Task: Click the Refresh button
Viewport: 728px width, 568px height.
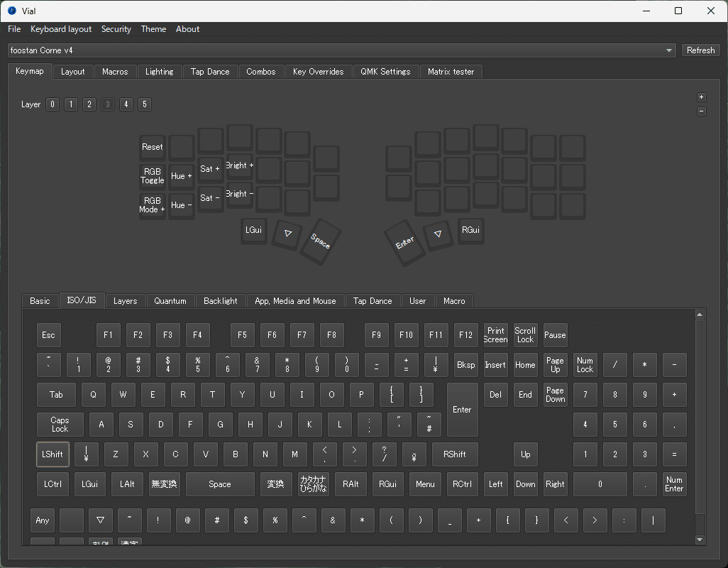Action: coord(700,50)
